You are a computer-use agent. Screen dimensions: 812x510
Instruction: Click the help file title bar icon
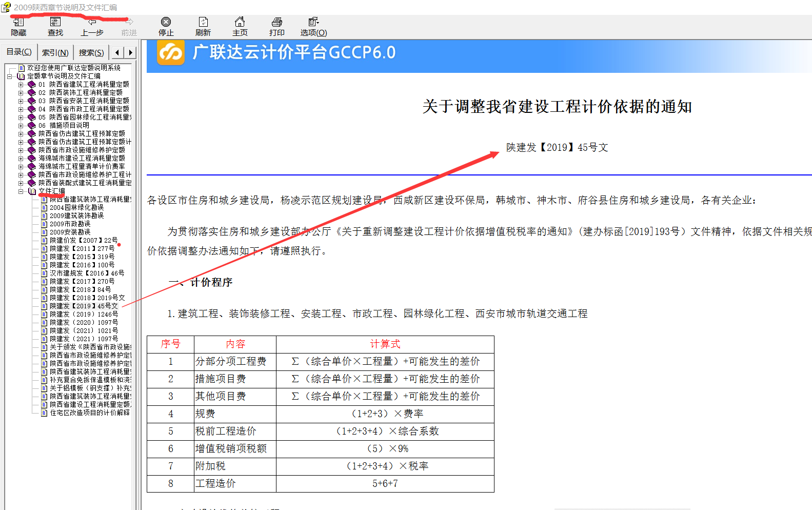(6, 7)
